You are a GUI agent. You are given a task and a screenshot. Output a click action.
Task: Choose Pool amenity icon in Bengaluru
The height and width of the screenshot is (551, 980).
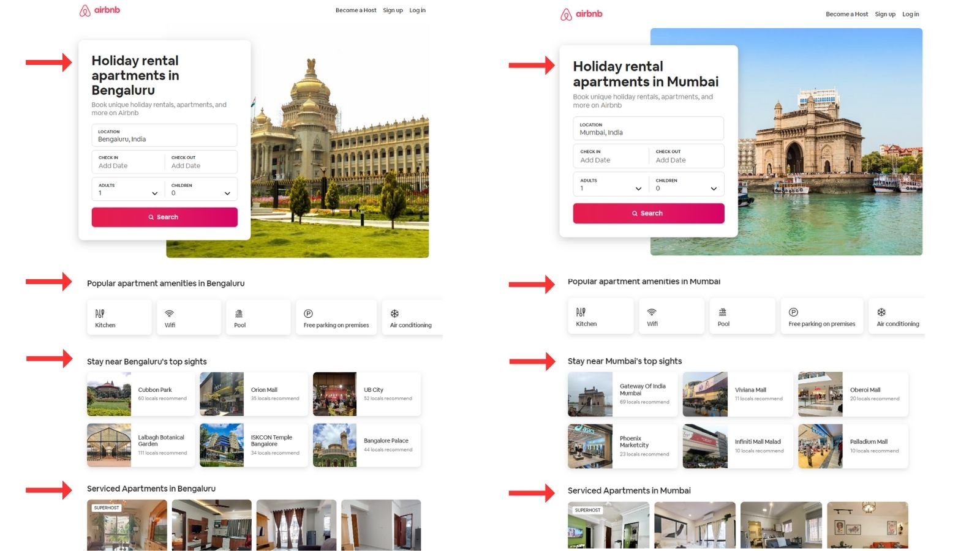coord(239,313)
